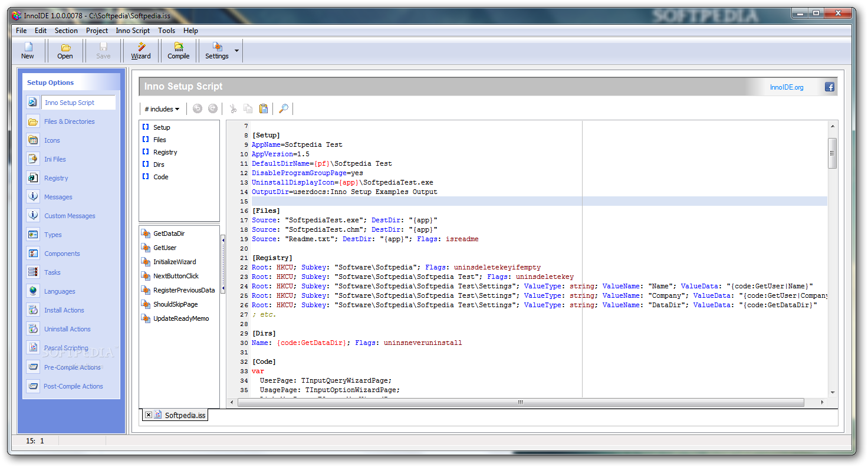The height and width of the screenshot is (467, 868).
Task: Click the Install Actions sidebar icon
Action: 33,310
